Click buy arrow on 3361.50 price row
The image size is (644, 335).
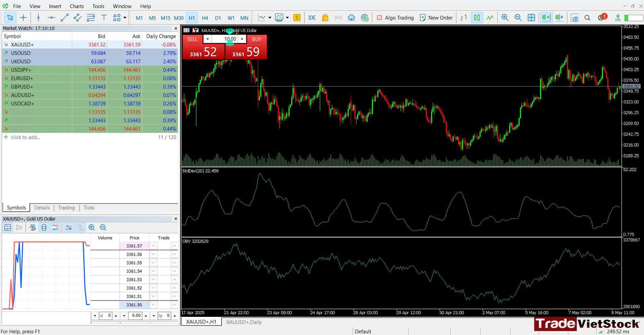coord(174,305)
